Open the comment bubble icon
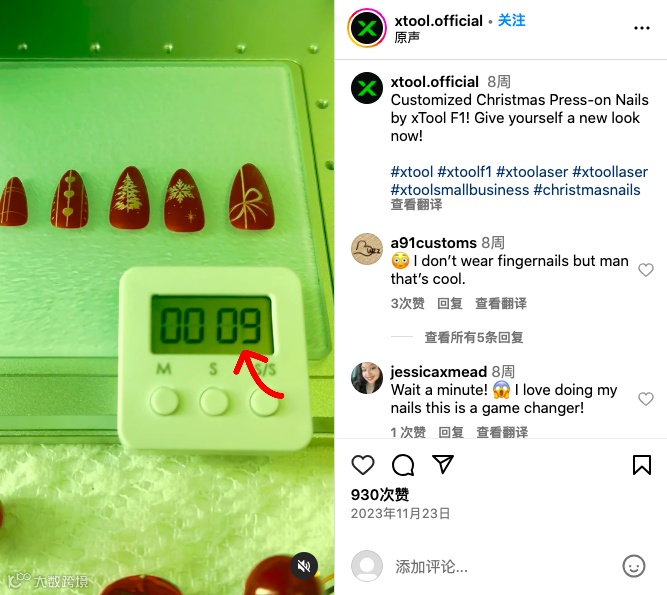 (402, 464)
